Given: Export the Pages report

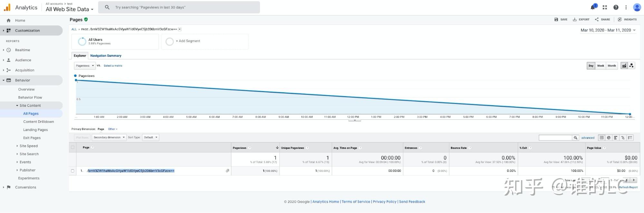Looking at the screenshot, I should [x=581, y=20].
